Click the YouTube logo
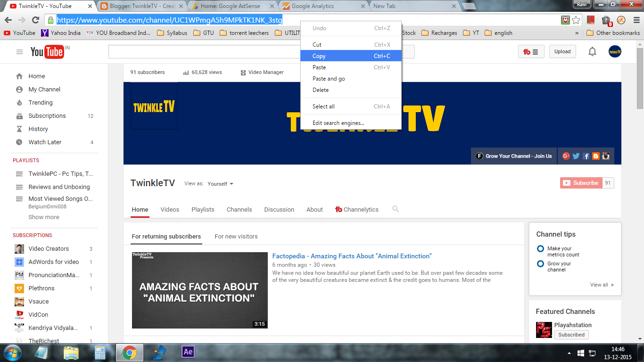This screenshot has width=644, height=362. click(47, 52)
